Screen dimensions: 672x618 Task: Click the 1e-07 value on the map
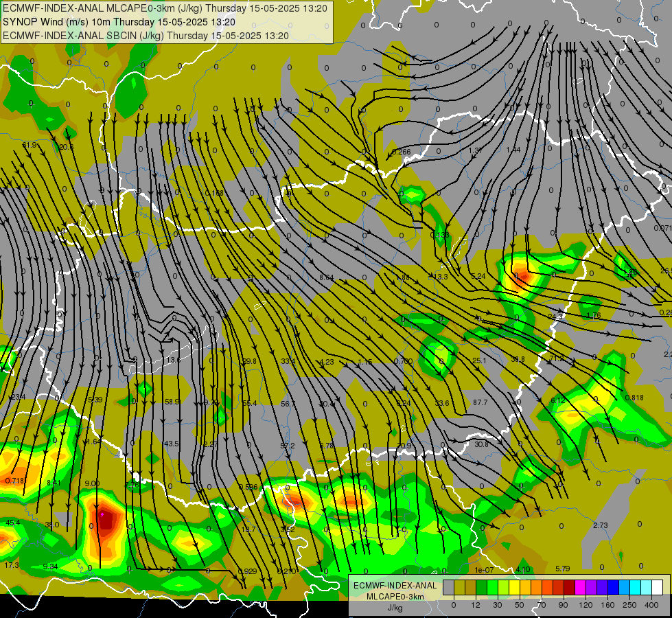[484, 570]
